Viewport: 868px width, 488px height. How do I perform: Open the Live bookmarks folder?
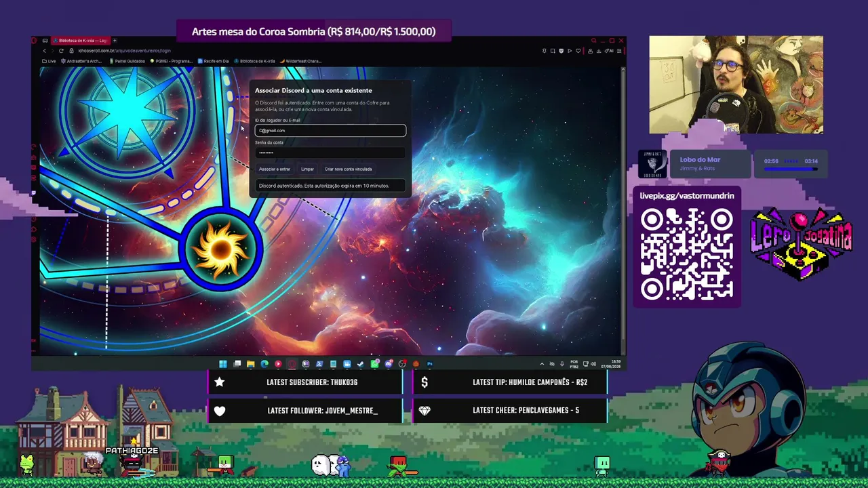pos(49,61)
